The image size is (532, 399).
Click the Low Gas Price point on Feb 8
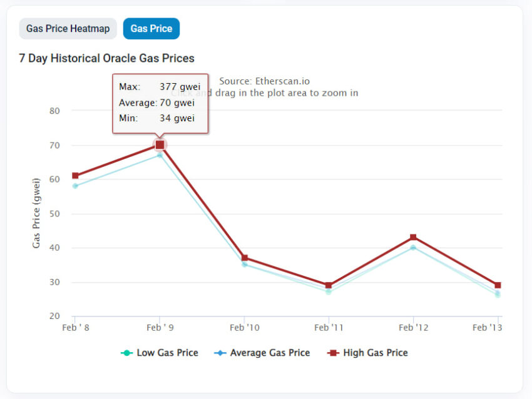click(x=75, y=186)
